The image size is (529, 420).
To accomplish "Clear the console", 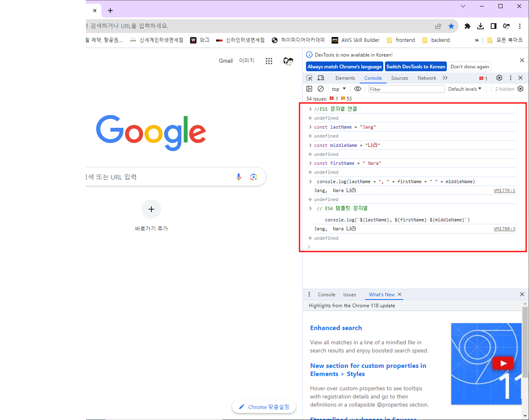I will [321, 89].
